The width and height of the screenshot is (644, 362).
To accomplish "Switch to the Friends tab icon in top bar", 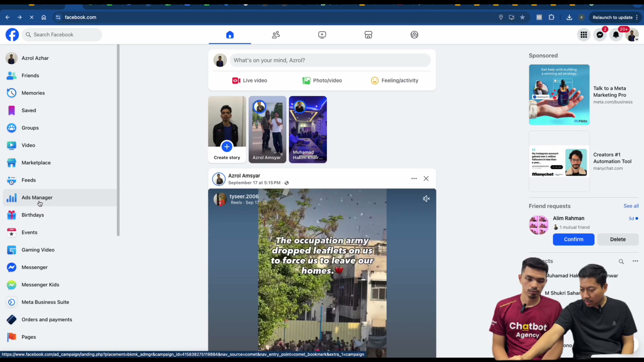I will point(276,35).
